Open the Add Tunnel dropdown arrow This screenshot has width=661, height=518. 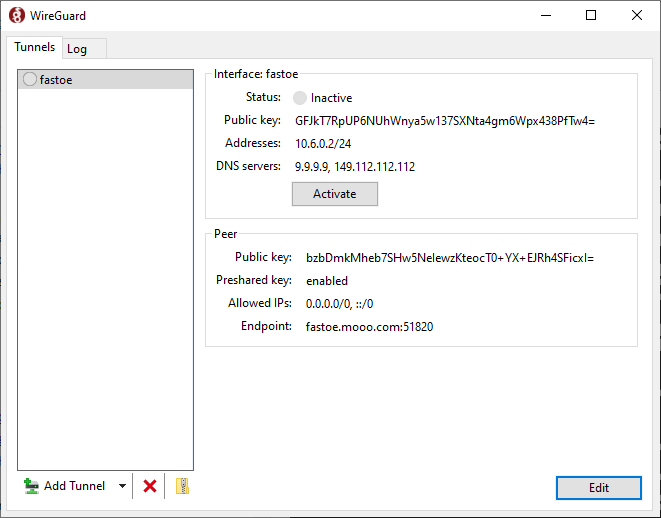click(x=122, y=486)
